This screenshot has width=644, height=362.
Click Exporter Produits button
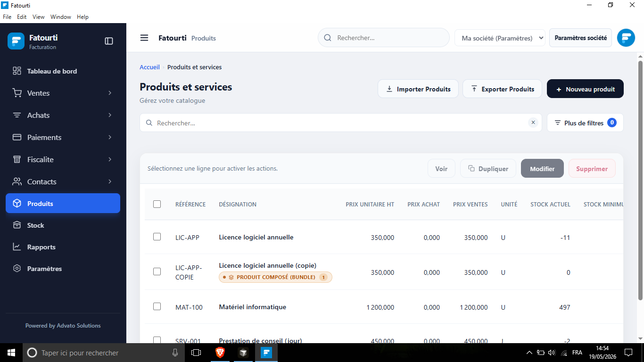503,89
